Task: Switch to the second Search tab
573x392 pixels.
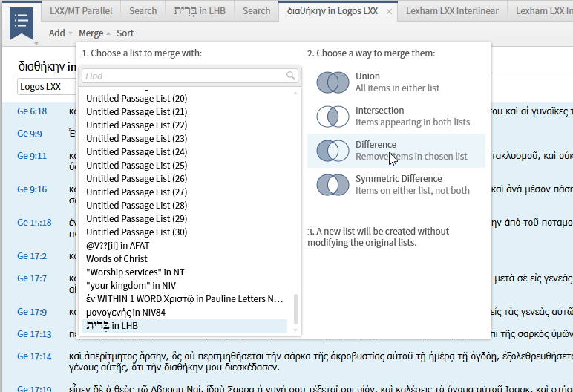Action: pyautogui.click(x=257, y=11)
